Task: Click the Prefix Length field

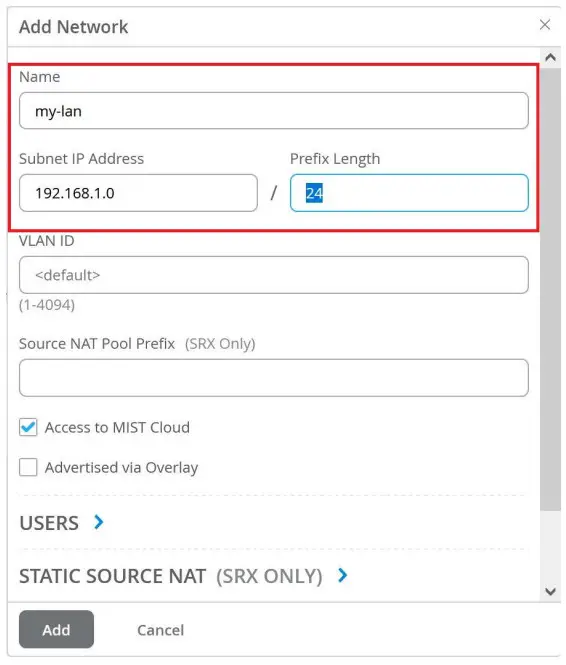Action: [409, 193]
